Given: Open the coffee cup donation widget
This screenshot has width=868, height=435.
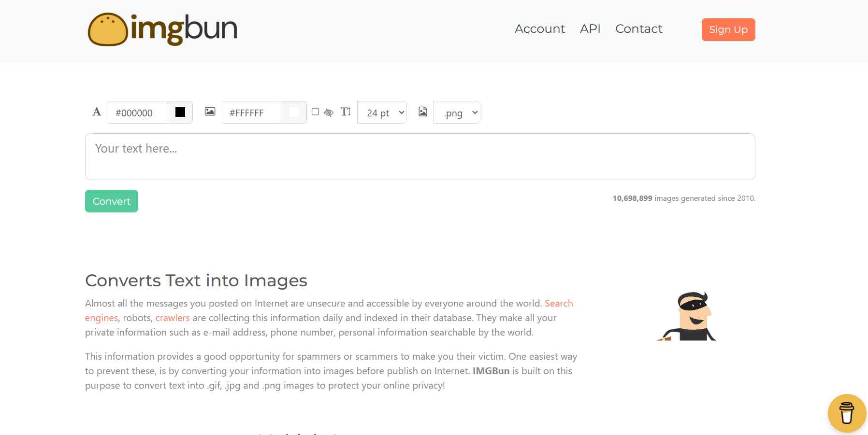Looking at the screenshot, I should pyautogui.click(x=847, y=413).
